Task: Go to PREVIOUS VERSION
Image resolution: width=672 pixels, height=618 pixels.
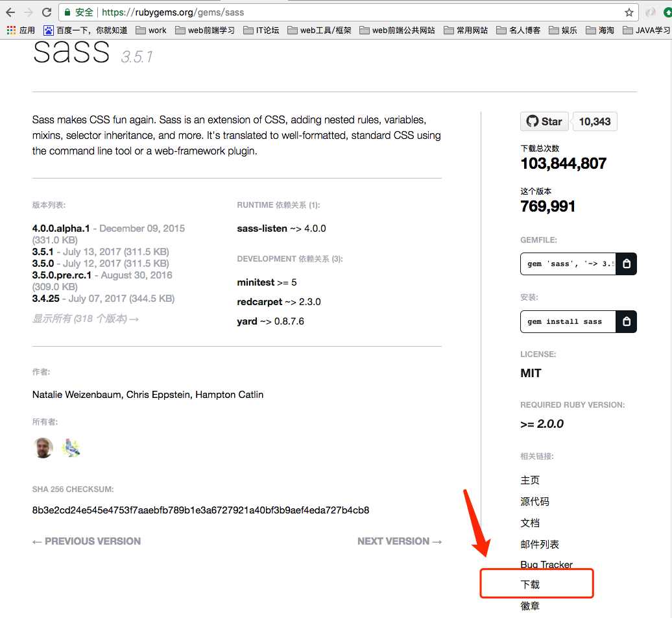Action: 86,541
